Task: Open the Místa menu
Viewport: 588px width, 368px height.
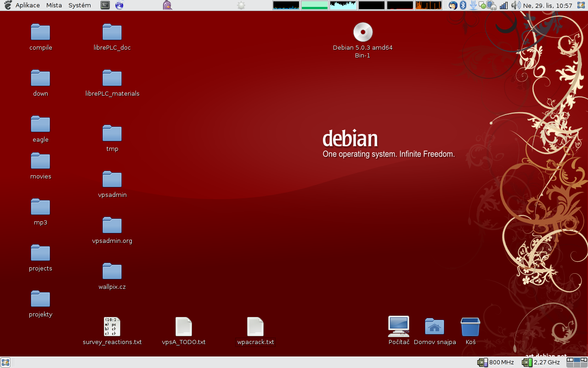Action: 54,6
